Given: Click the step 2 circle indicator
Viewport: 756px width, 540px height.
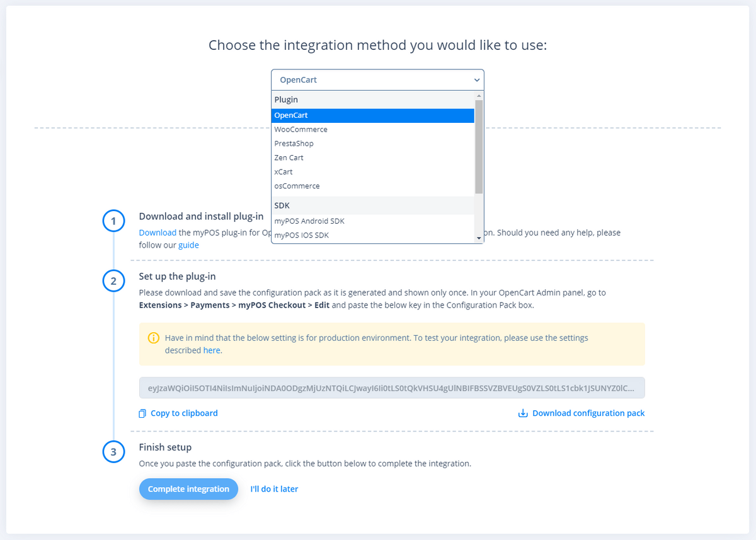Looking at the screenshot, I should coord(113,281).
